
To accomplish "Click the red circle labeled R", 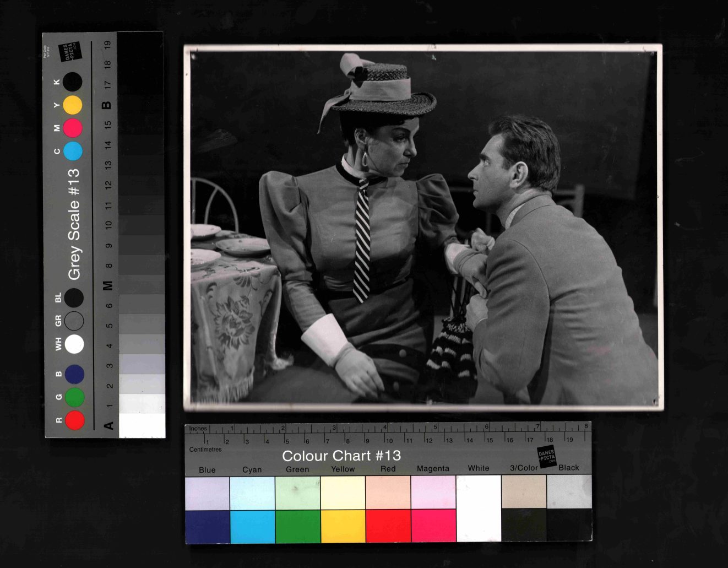I will [75, 420].
